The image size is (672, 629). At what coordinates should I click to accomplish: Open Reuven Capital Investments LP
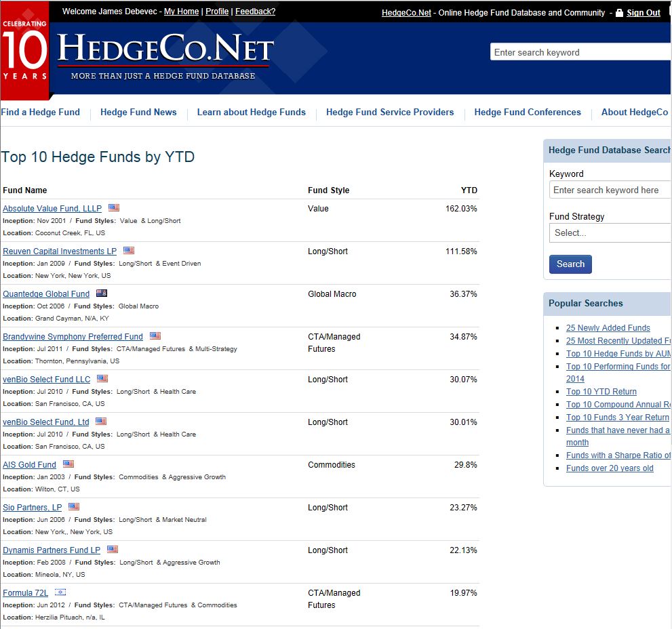pos(60,251)
